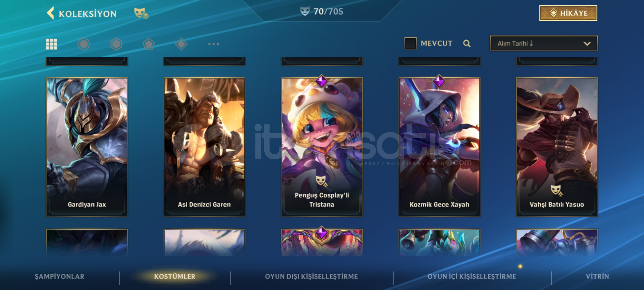This screenshot has height=290, width=644.
Task: Open the Hikâye button
Action: click(x=568, y=13)
